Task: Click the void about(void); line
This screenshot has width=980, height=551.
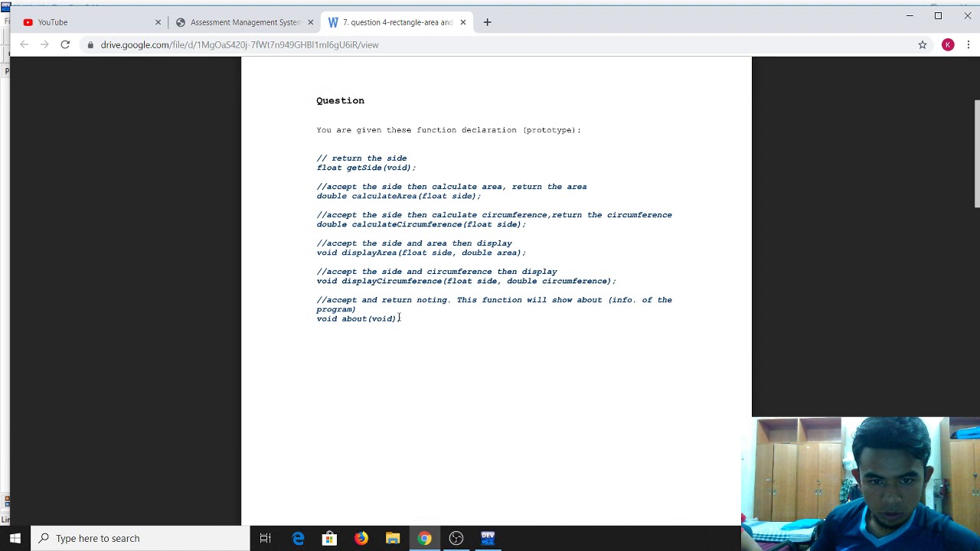Action: point(358,318)
